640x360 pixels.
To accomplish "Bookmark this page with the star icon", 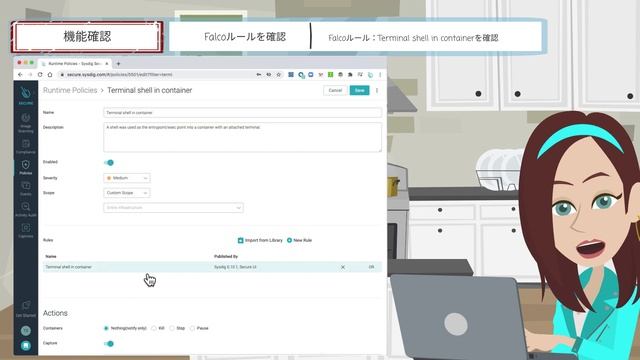I will coord(279,75).
